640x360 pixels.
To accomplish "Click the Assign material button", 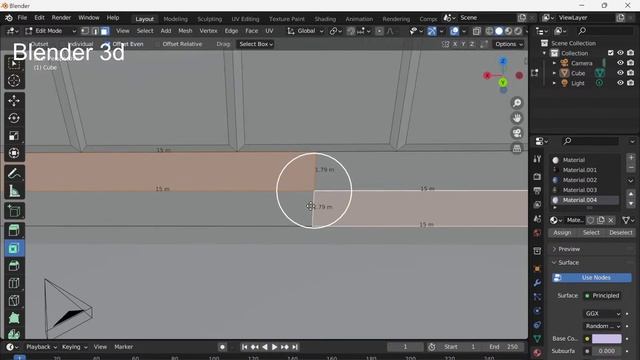I will pyautogui.click(x=562, y=232).
